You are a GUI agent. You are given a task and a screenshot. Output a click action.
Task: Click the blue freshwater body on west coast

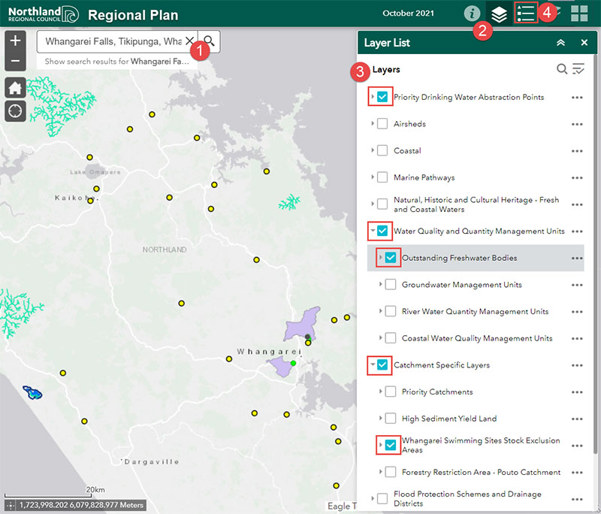(x=32, y=393)
